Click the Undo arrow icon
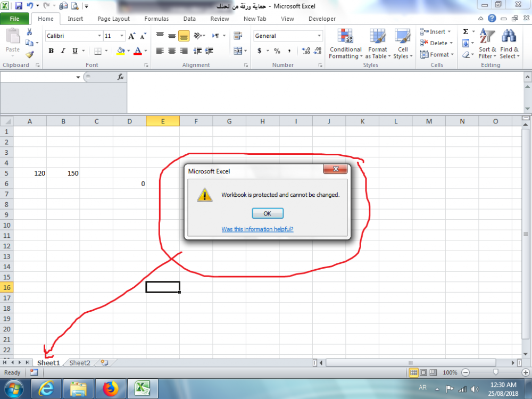 tap(30, 6)
